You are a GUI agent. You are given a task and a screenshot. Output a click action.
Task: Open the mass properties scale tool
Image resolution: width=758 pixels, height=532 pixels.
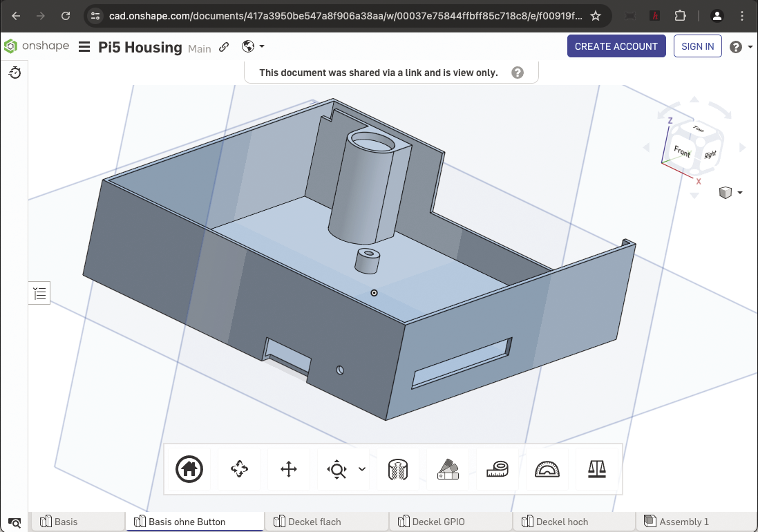(x=596, y=469)
